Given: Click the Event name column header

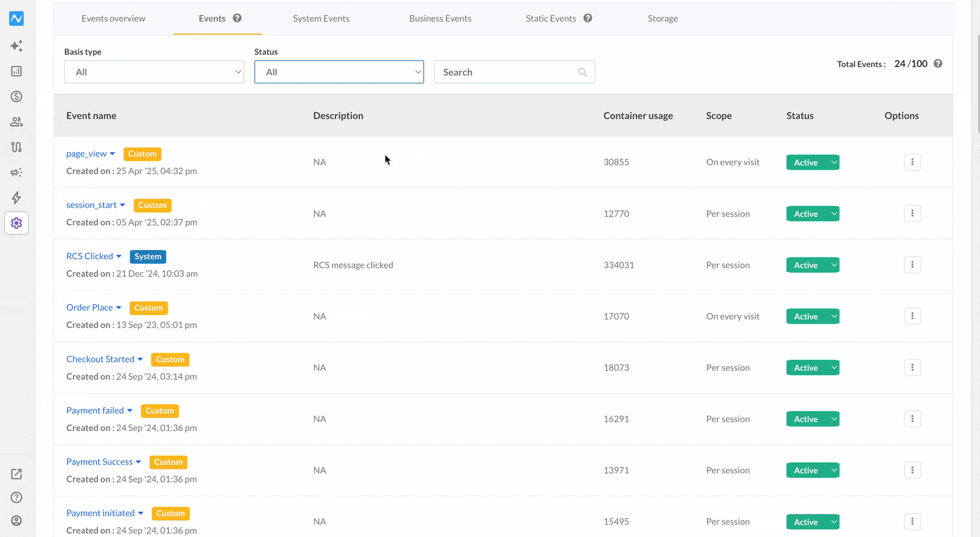Looking at the screenshot, I should tap(91, 116).
